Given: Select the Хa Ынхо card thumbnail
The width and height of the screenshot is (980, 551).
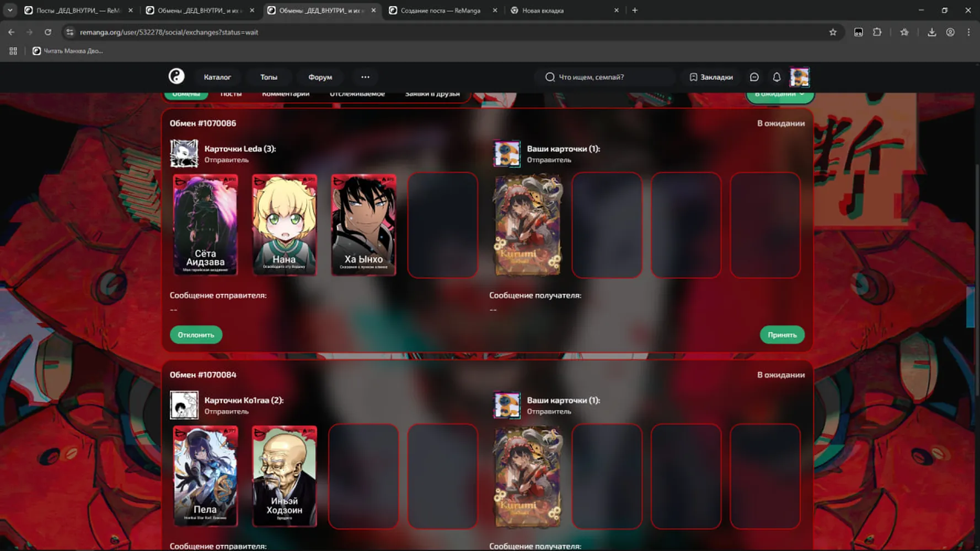Looking at the screenshot, I should point(363,225).
